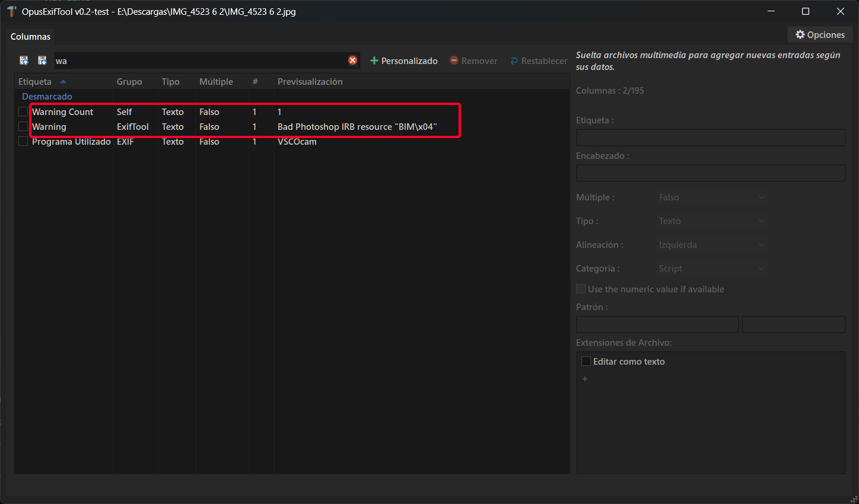Click the first save icon with up arrow

[x=24, y=60]
